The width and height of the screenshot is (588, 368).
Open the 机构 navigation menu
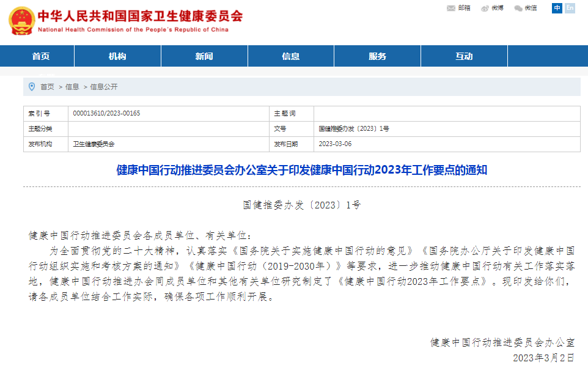(117, 56)
